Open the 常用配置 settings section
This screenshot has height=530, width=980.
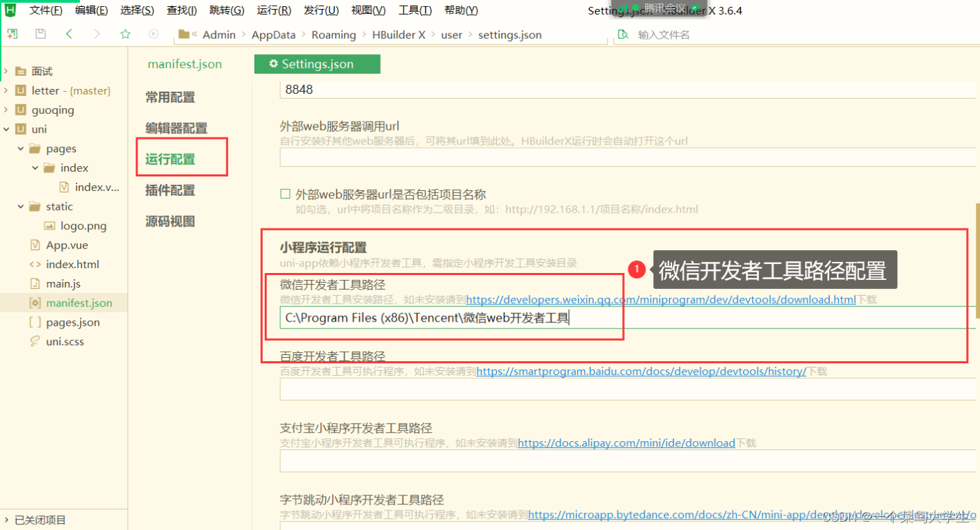pos(170,97)
